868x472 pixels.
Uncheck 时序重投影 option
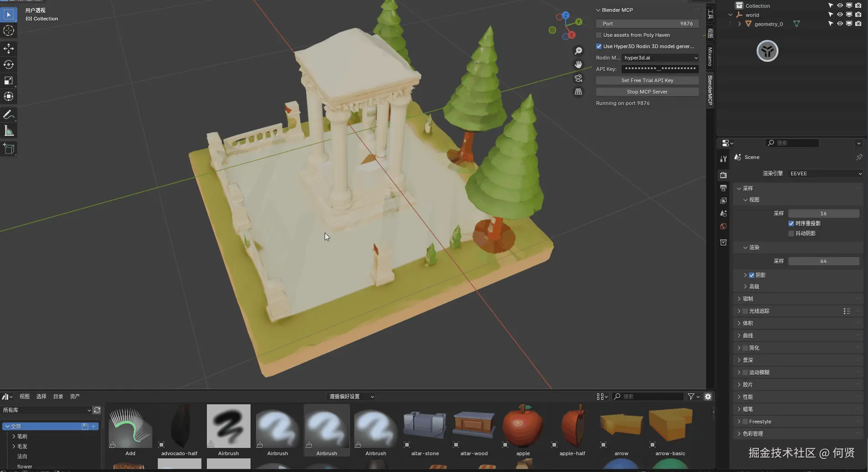pos(791,224)
